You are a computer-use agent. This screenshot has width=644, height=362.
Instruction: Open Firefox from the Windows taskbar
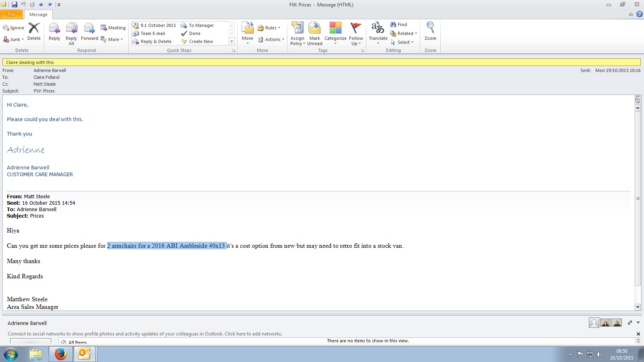61,354
